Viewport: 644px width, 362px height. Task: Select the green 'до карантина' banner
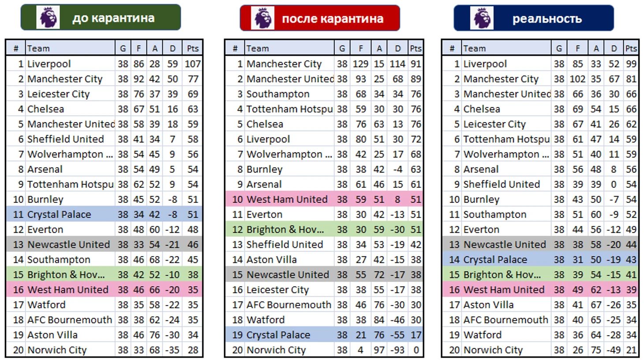pyautogui.click(x=101, y=18)
